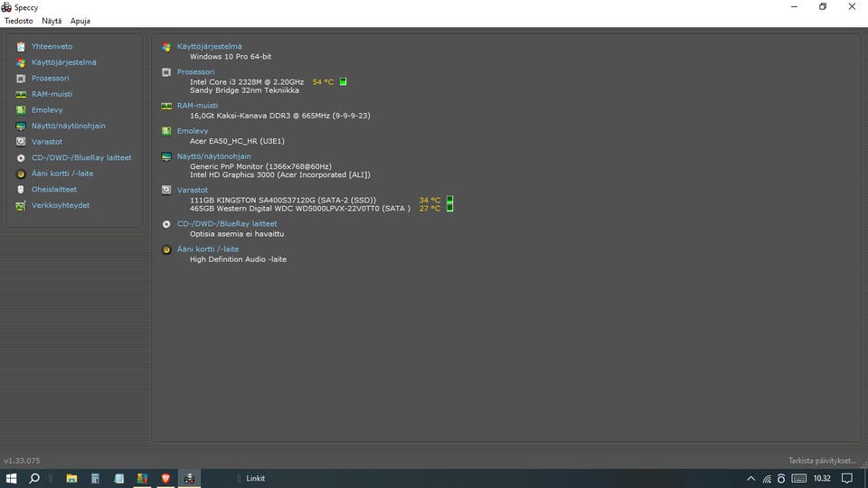The width and height of the screenshot is (868, 488).
Task: Click the motherboard icon beside sidebar Emolevy
Action: pyautogui.click(x=21, y=110)
